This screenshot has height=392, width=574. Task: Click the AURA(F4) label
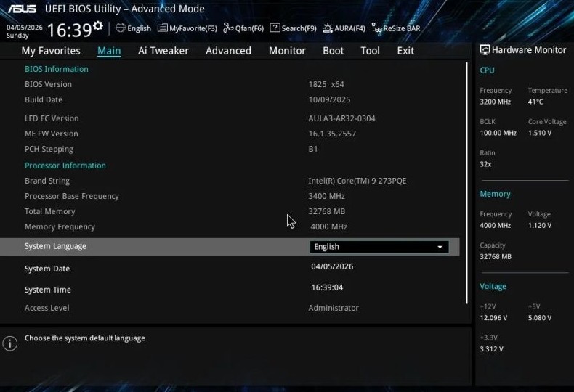(349, 28)
